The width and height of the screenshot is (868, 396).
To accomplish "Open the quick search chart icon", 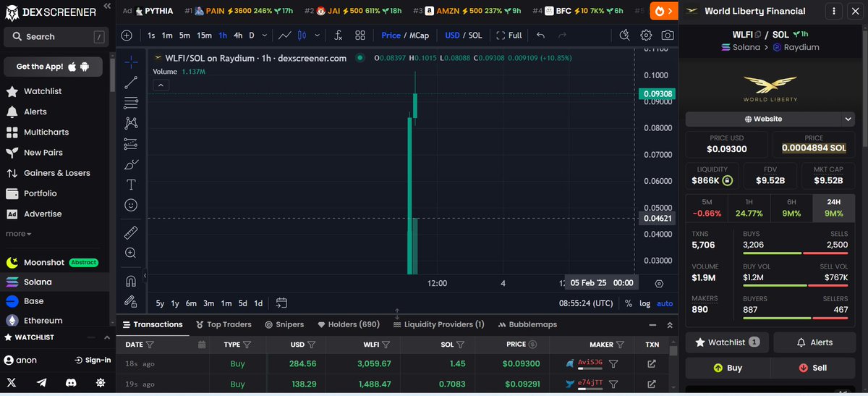I will pos(625,35).
